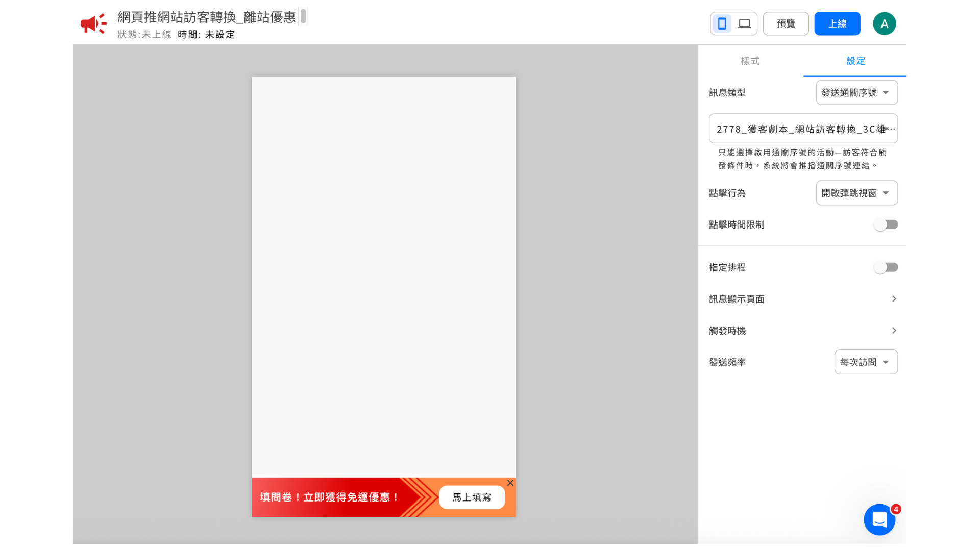The image size is (980, 551).
Task: Switch to 樣式 tab
Action: tap(750, 61)
